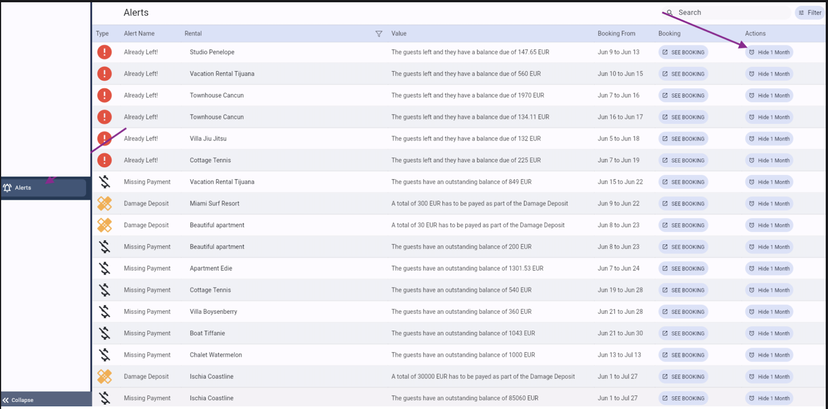Click damage deposit icon for Ischia Coastline
This screenshot has height=409, width=828.
(105, 376)
